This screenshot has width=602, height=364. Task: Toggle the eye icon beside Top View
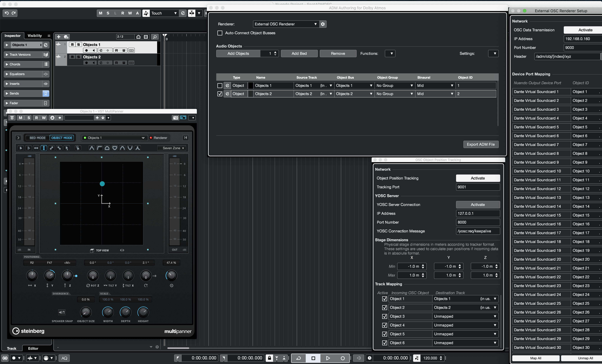tap(122, 250)
